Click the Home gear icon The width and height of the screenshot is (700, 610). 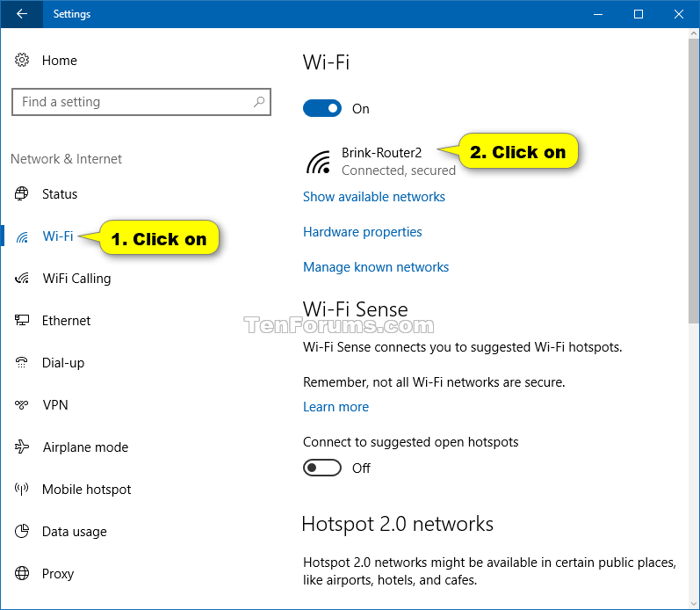(x=22, y=60)
